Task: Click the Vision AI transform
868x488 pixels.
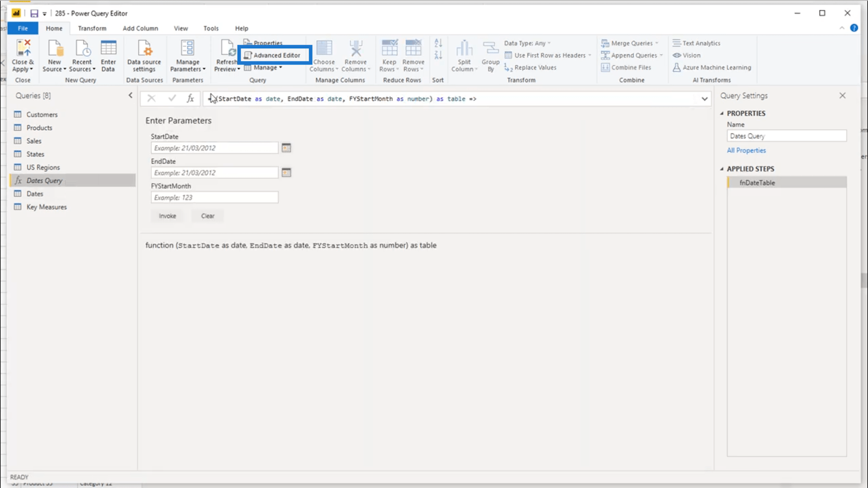Action: 687,55
